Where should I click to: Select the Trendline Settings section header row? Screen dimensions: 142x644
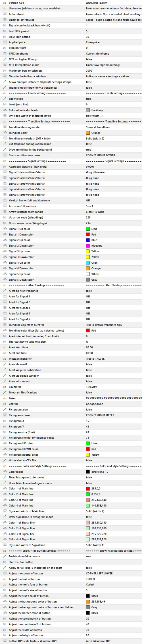coord(71,122)
